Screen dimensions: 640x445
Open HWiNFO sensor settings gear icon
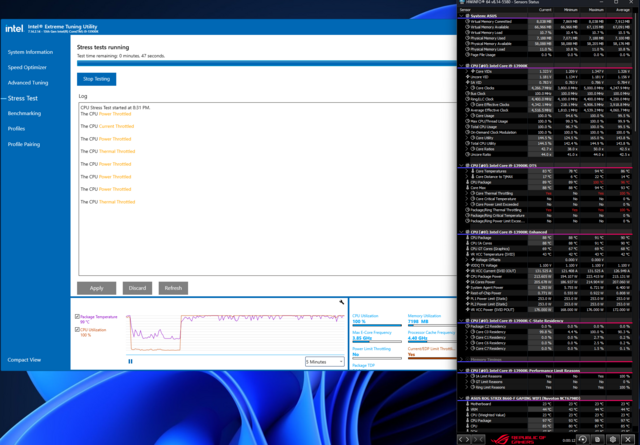tap(613, 439)
